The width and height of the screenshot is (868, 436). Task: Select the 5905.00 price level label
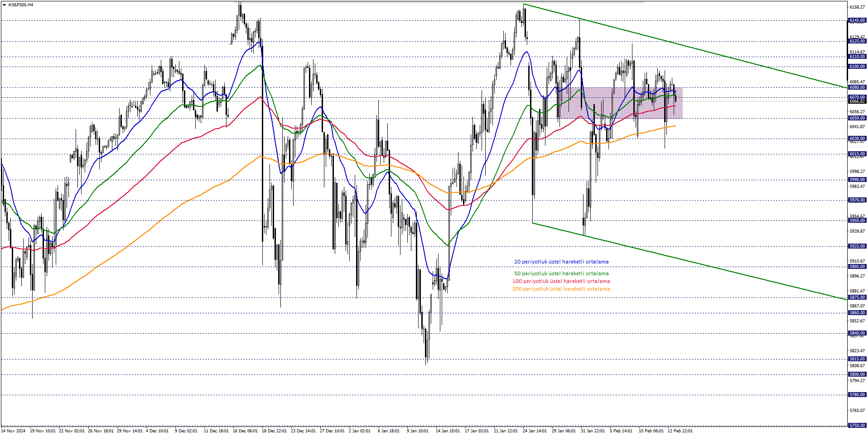(857, 267)
